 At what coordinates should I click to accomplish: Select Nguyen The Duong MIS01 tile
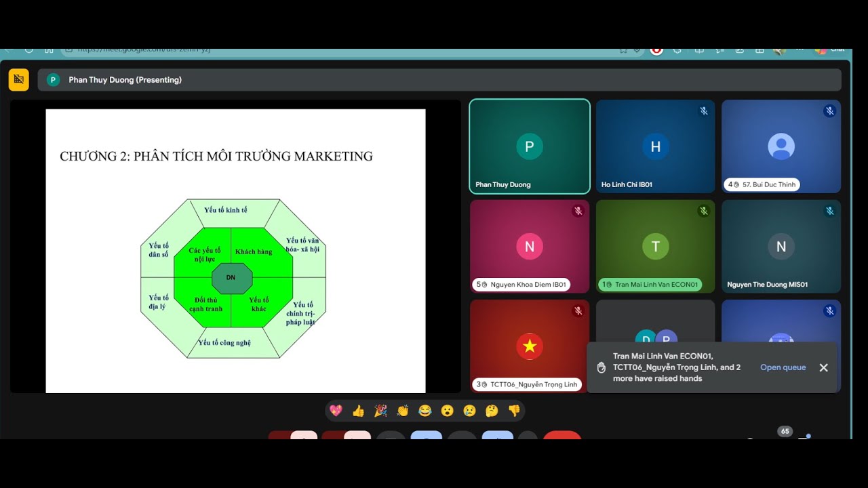[x=781, y=247]
